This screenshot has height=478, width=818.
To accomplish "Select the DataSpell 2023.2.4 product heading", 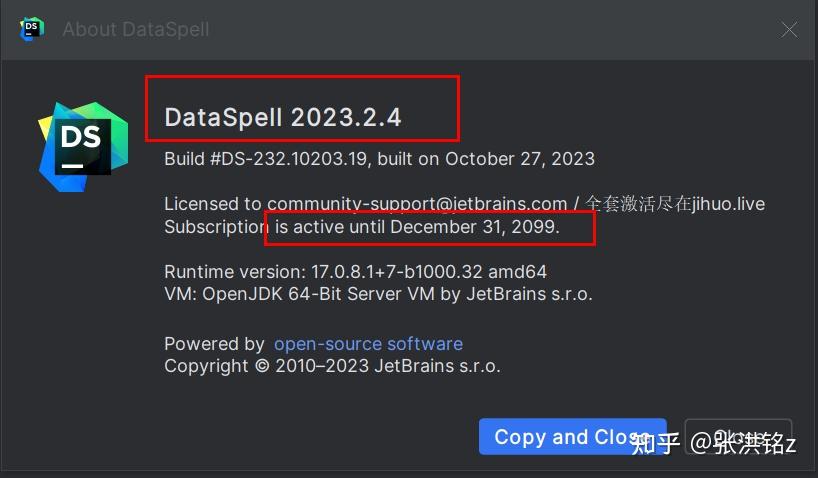I will (x=283, y=117).
